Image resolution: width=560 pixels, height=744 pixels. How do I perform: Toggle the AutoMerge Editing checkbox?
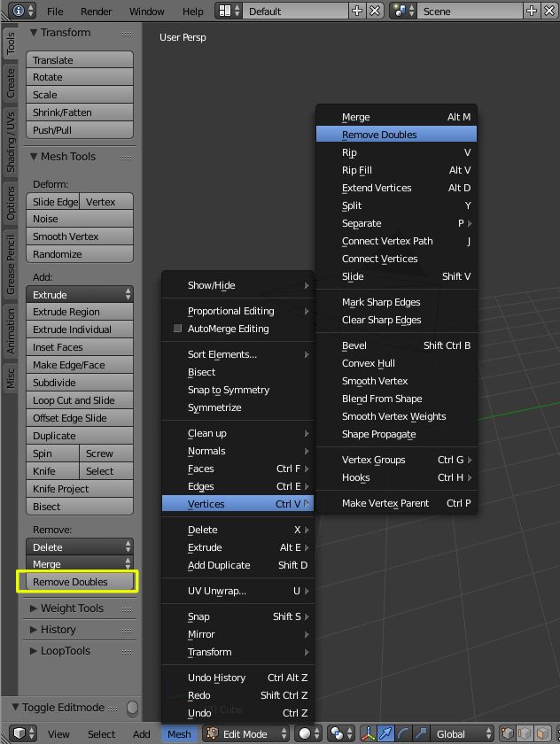[177, 328]
